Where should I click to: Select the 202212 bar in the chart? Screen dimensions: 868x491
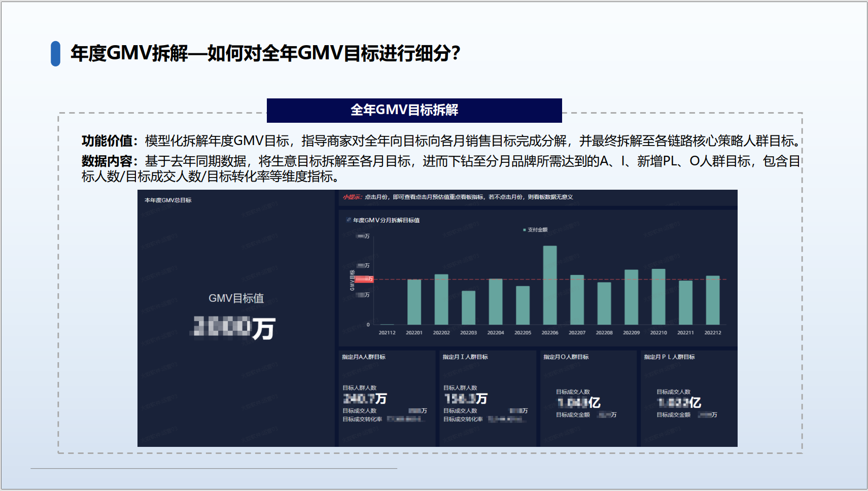point(713,300)
